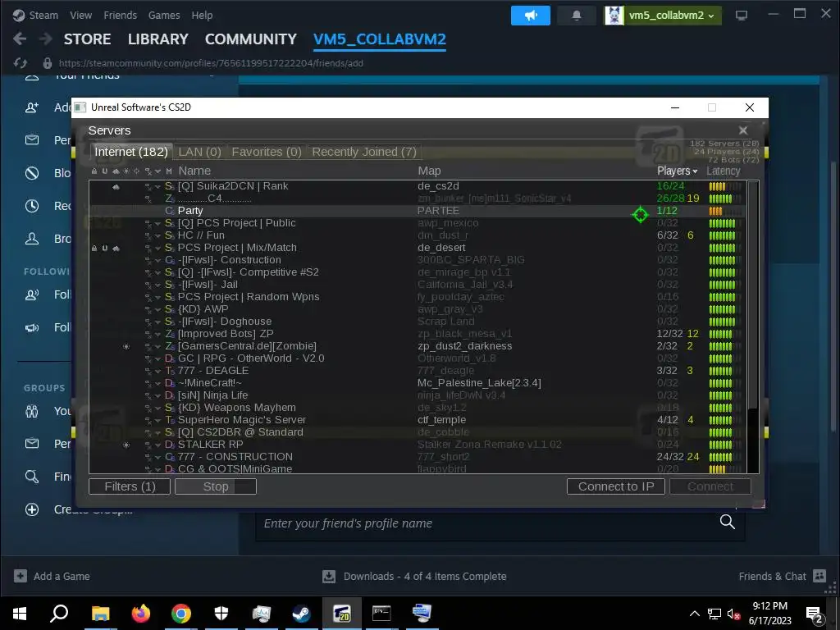Go to Steam COMMUNITY

click(251, 39)
